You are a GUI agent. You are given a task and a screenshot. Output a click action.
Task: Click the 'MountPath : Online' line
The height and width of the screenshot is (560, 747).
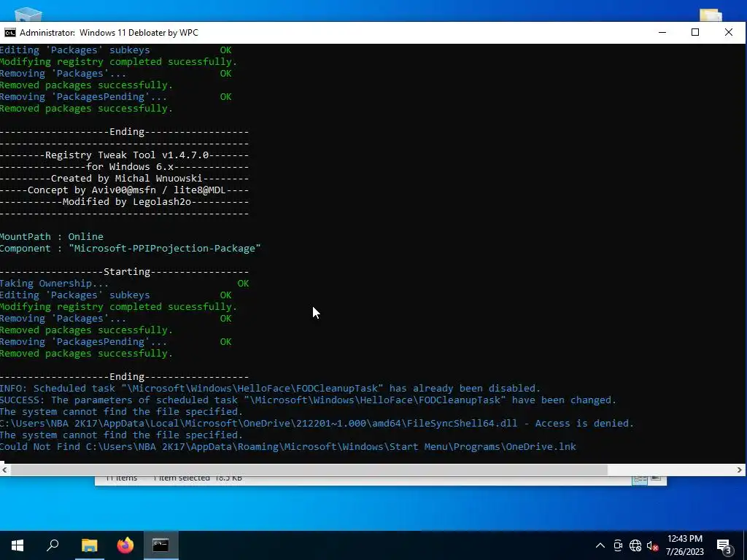pyautogui.click(x=52, y=237)
